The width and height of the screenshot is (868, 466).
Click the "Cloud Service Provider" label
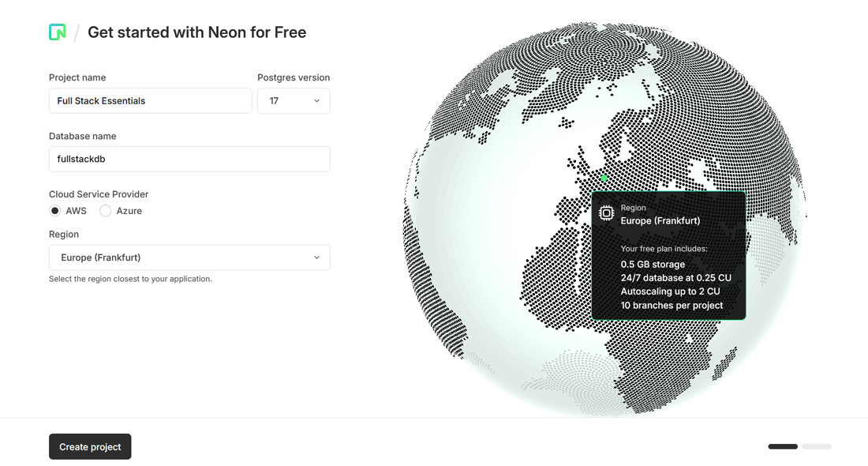point(99,194)
